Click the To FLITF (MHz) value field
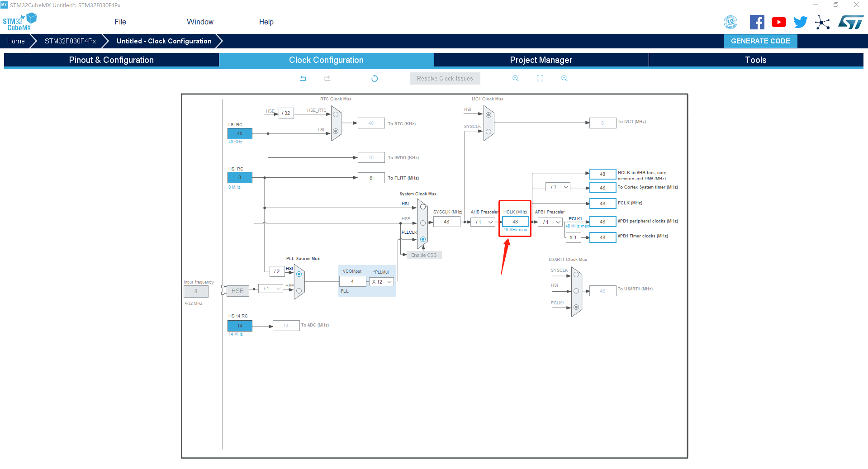Screen dimensions: 868x469 371,178
